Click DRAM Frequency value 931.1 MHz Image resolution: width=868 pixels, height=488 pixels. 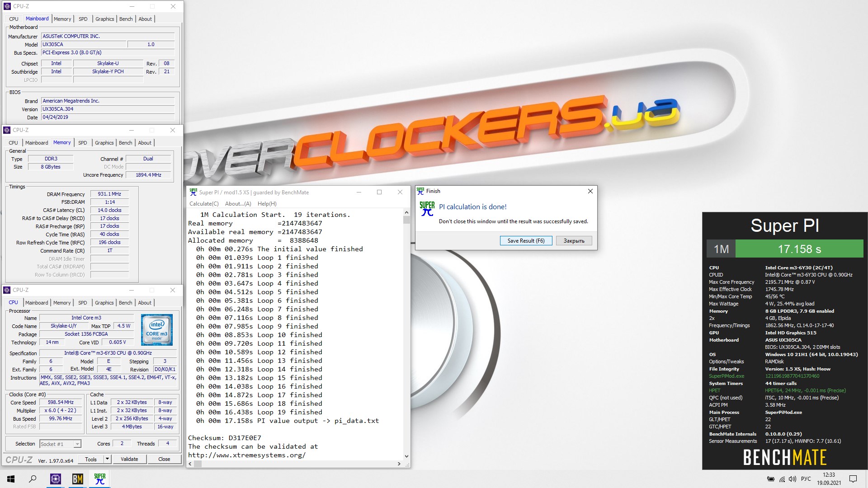pyautogui.click(x=109, y=194)
